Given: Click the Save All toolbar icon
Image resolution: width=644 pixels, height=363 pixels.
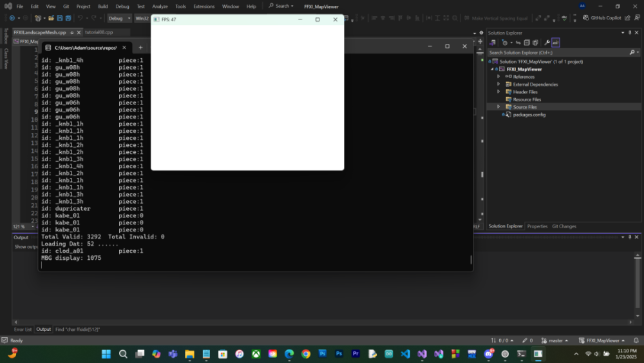Looking at the screenshot, I should pyautogui.click(x=68, y=18).
